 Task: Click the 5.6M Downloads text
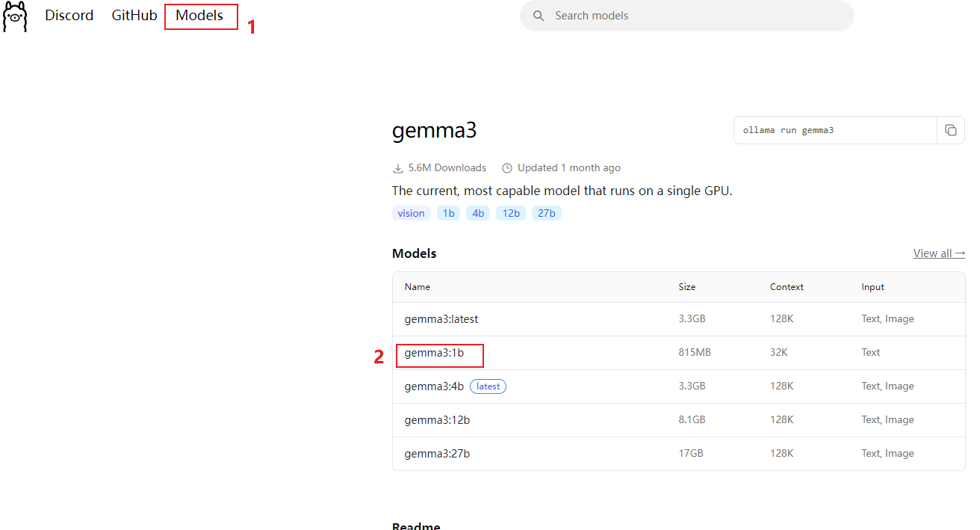click(447, 168)
